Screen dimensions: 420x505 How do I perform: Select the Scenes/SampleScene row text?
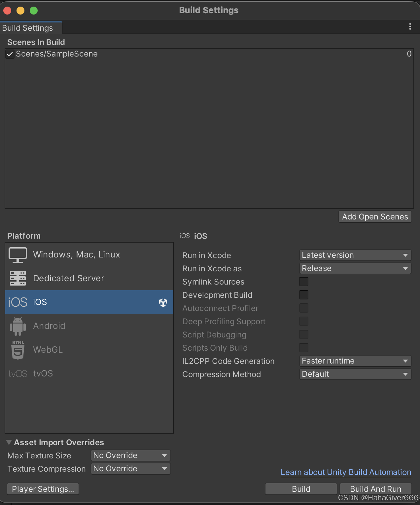(x=57, y=54)
